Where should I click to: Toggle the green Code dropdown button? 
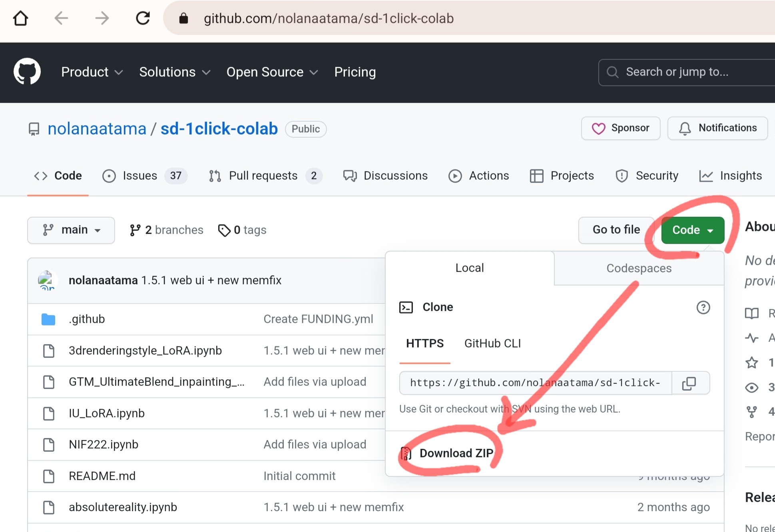(692, 230)
